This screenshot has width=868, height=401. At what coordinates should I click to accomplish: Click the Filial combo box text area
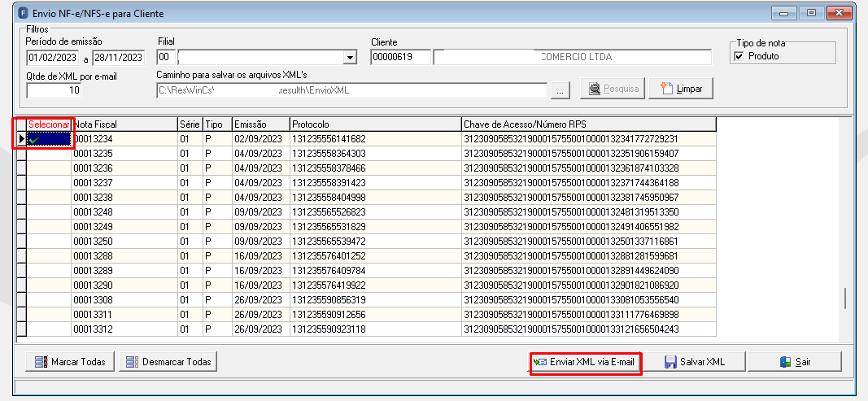(x=260, y=57)
